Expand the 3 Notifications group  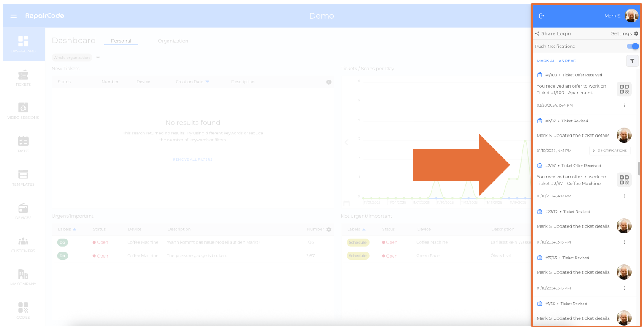click(609, 151)
